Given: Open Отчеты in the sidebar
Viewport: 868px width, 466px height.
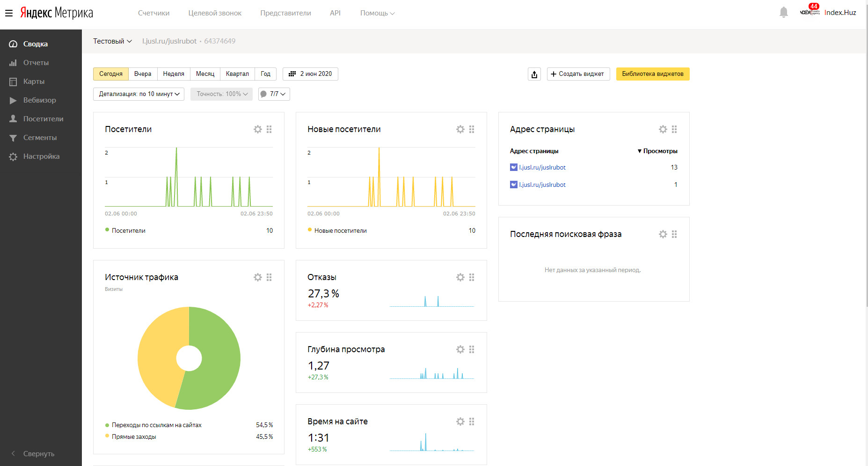Looking at the screenshot, I should 36,63.
